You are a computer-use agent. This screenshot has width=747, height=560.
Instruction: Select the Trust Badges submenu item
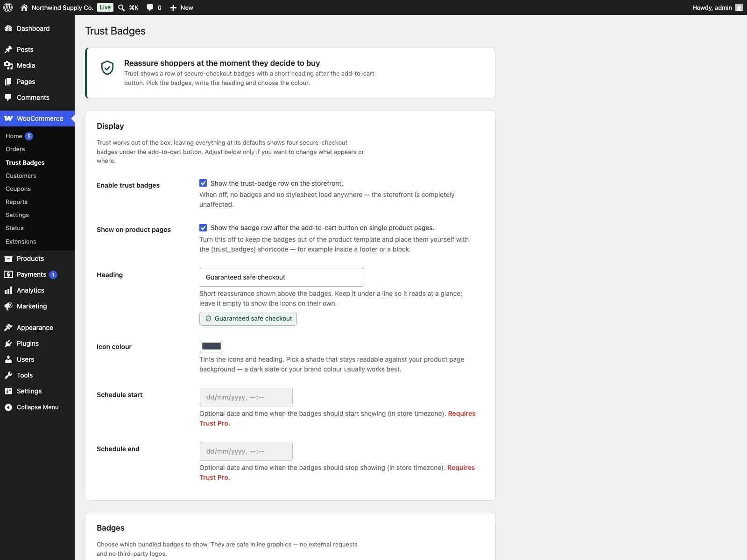point(25,162)
